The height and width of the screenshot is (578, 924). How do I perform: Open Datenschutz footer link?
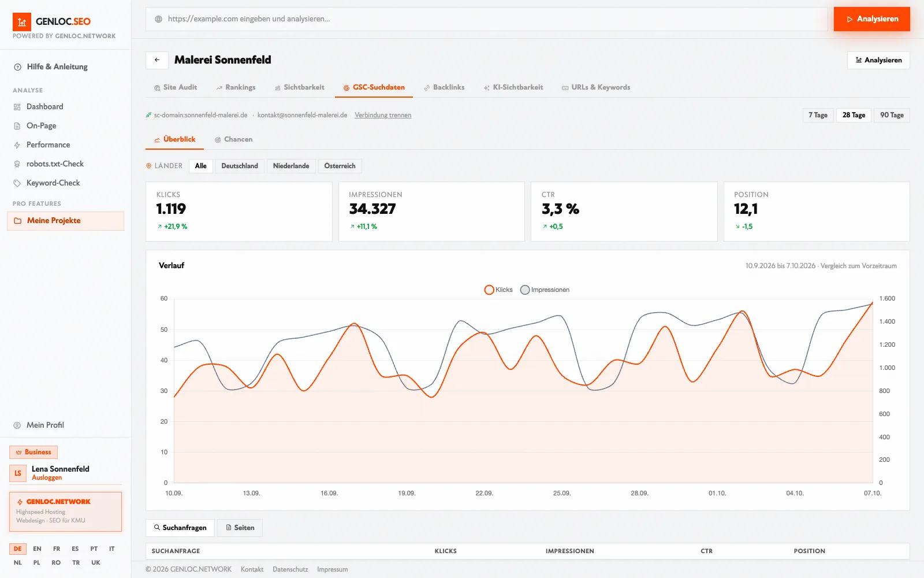pyautogui.click(x=290, y=570)
